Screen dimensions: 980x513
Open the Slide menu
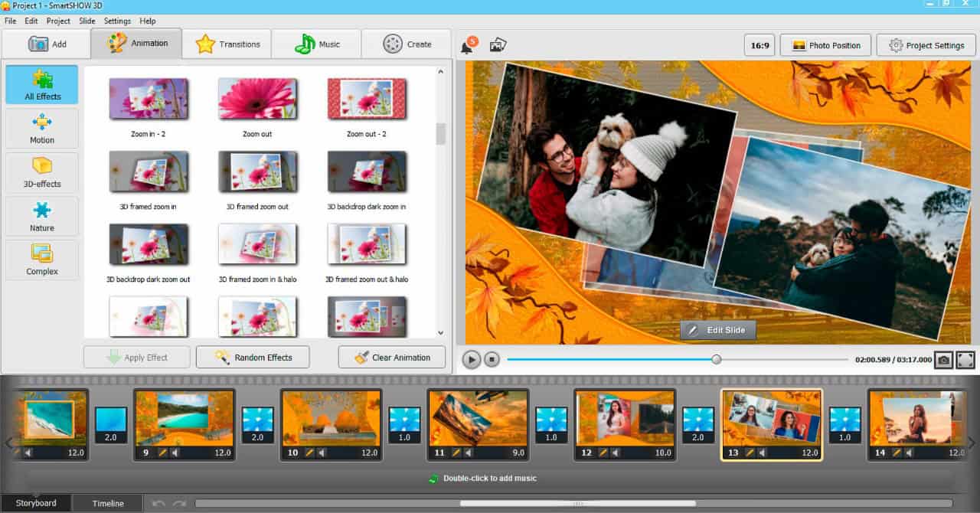click(87, 21)
